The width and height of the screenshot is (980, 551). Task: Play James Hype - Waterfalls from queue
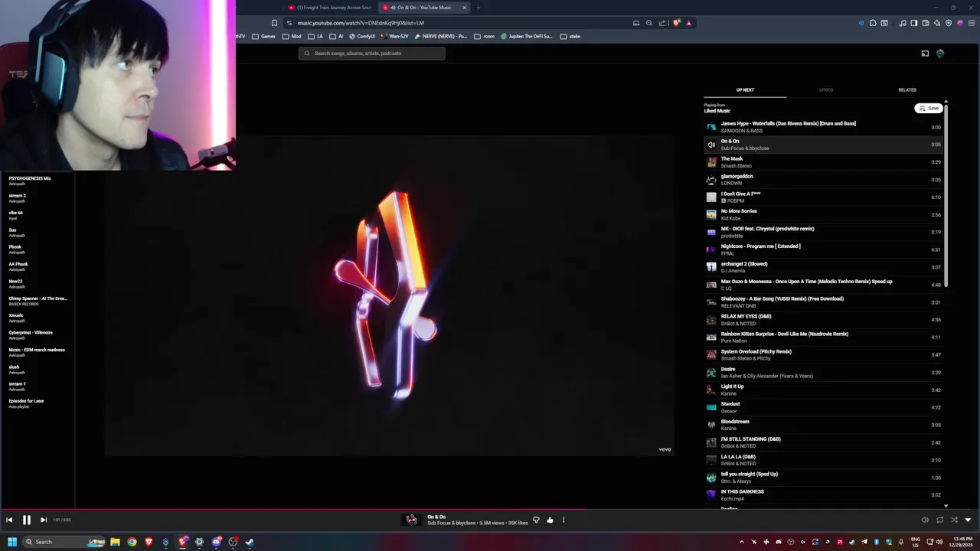click(823, 126)
